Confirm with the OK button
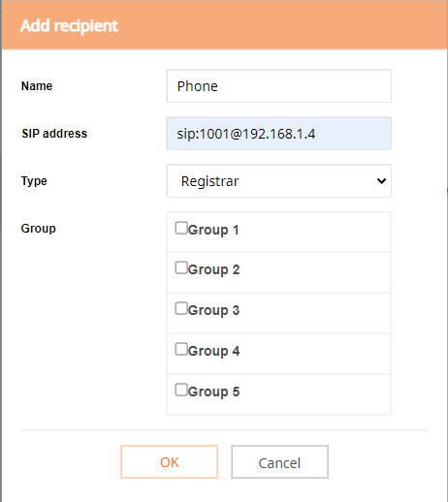448x502 pixels. tap(170, 462)
